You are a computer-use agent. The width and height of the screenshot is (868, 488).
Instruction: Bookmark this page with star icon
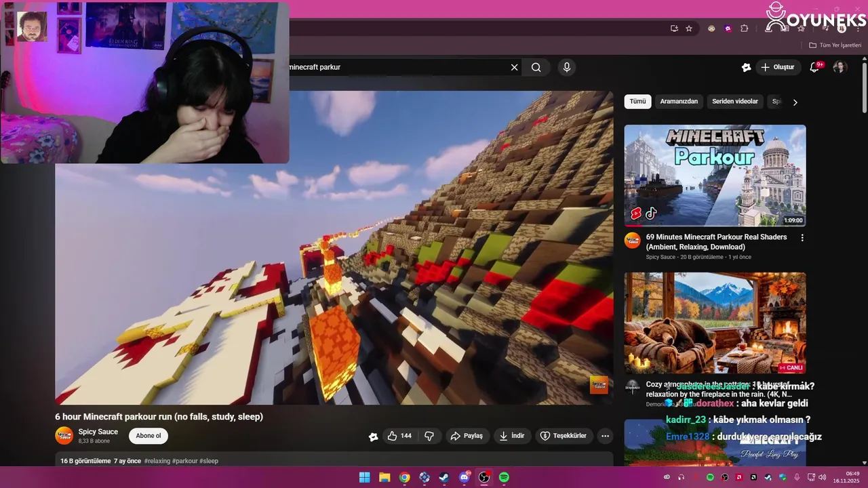(689, 28)
